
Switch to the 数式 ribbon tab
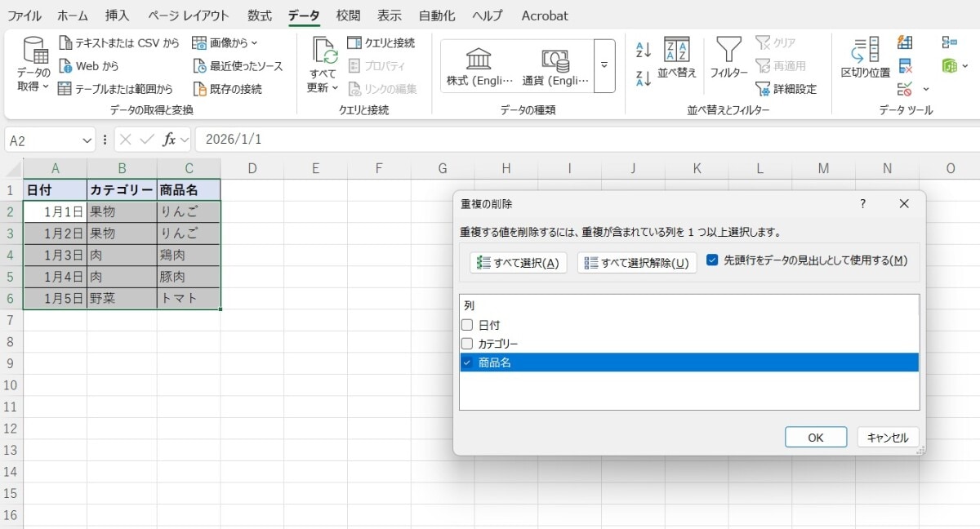point(259,15)
